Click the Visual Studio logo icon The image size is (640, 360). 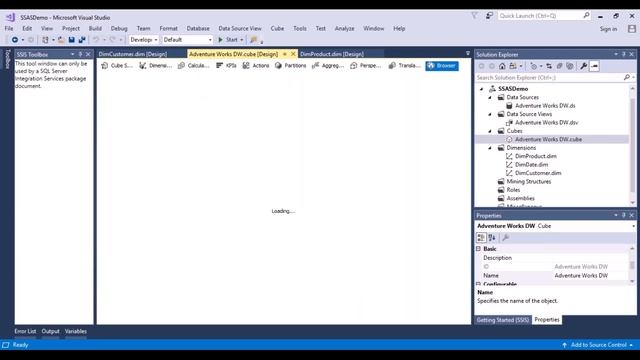(x=10, y=17)
